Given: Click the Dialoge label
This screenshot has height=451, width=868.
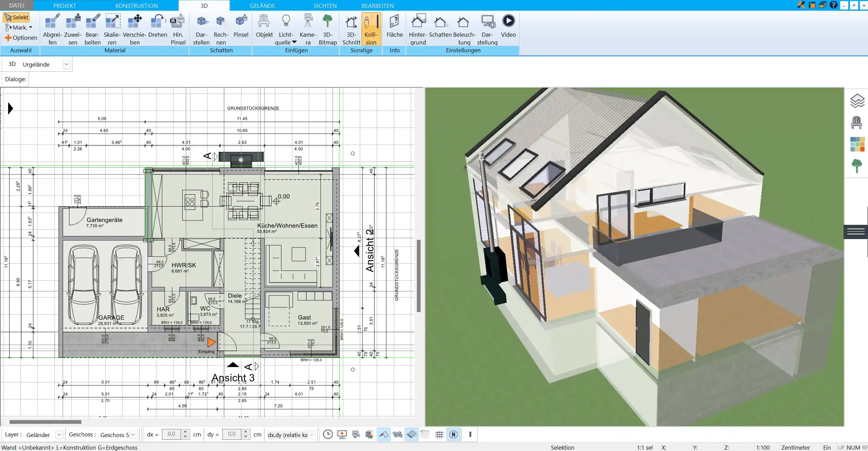Looking at the screenshot, I should [x=16, y=79].
